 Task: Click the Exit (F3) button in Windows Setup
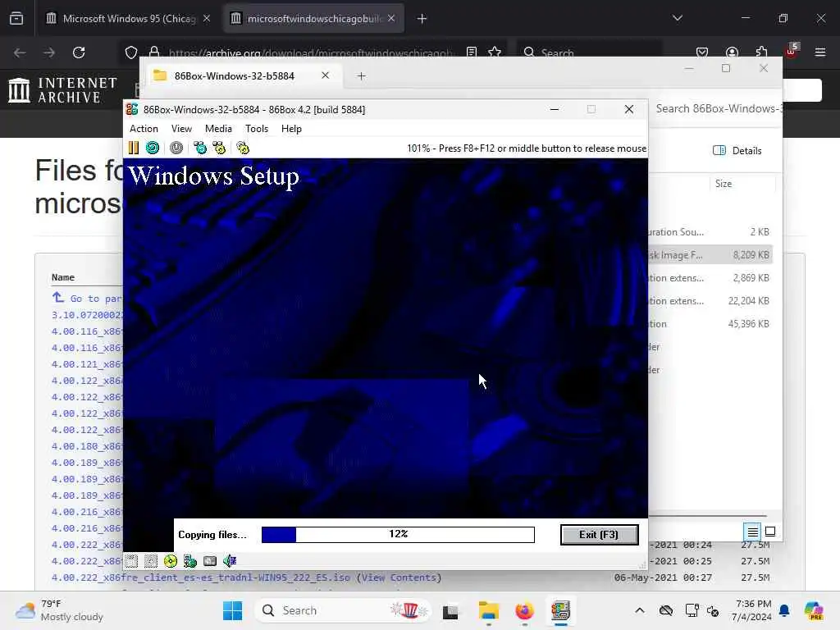tap(599, 535)
